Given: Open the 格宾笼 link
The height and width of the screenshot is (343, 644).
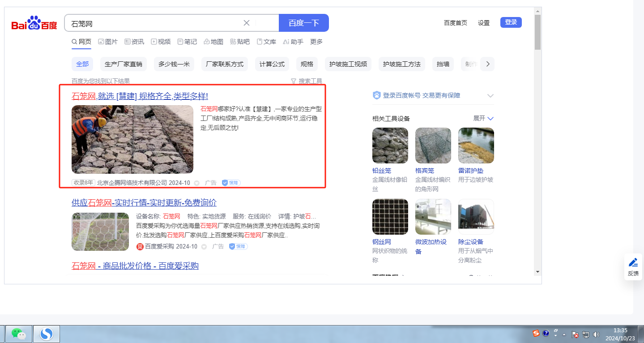Looking at the screenshot, I should point(425,171).
